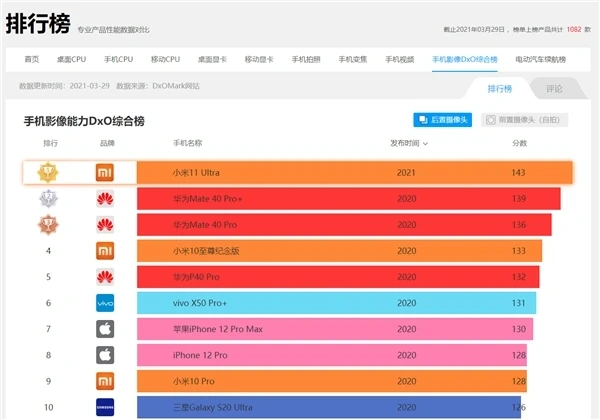Click the silver second-place medal icon
The height and width of the screenshot is (420, 600).
[x=49, y=199]
